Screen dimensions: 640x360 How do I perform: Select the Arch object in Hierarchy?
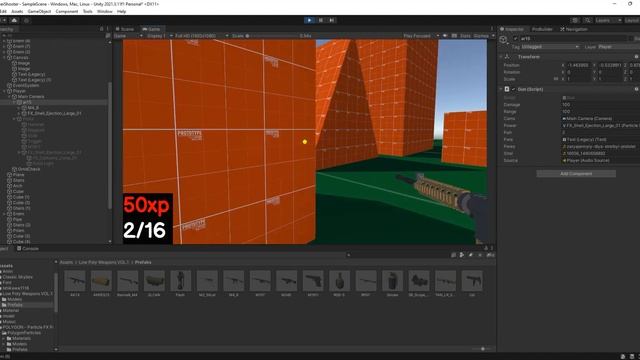(x=18, y=186)
